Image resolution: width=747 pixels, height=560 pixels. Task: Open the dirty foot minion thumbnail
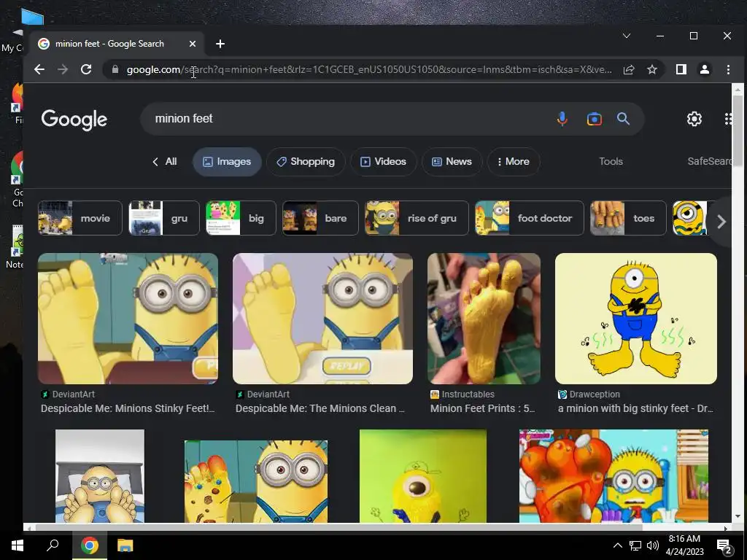256,481
